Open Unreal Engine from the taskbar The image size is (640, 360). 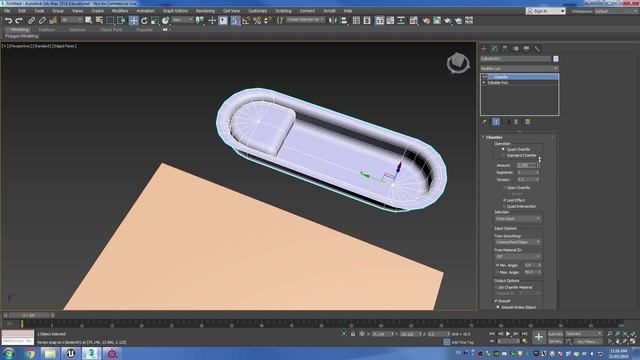pyautogui.click(x=71, y=353)
